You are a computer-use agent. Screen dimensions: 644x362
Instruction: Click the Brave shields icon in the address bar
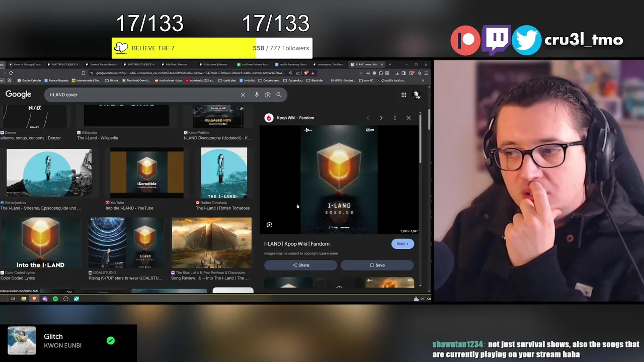(306, 73)
